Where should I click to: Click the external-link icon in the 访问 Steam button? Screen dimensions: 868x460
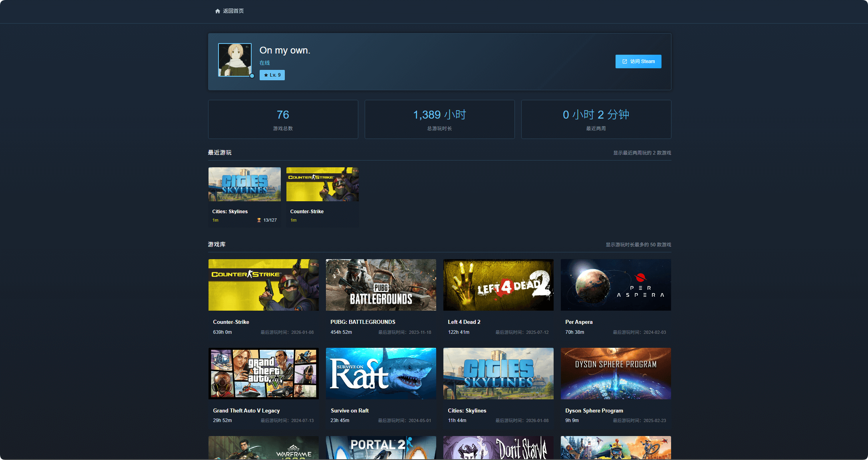tap(625, 61)
